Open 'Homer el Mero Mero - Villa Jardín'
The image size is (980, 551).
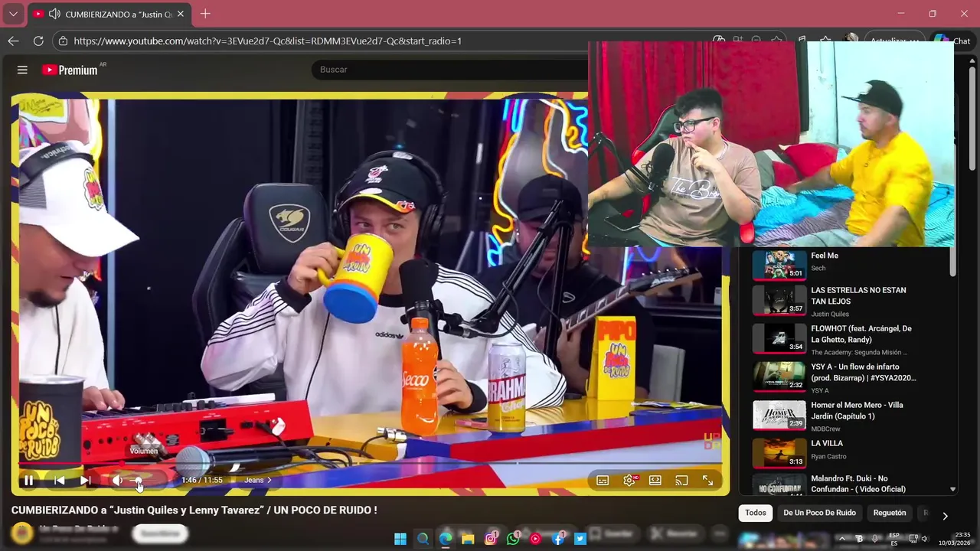click(857, 410)
